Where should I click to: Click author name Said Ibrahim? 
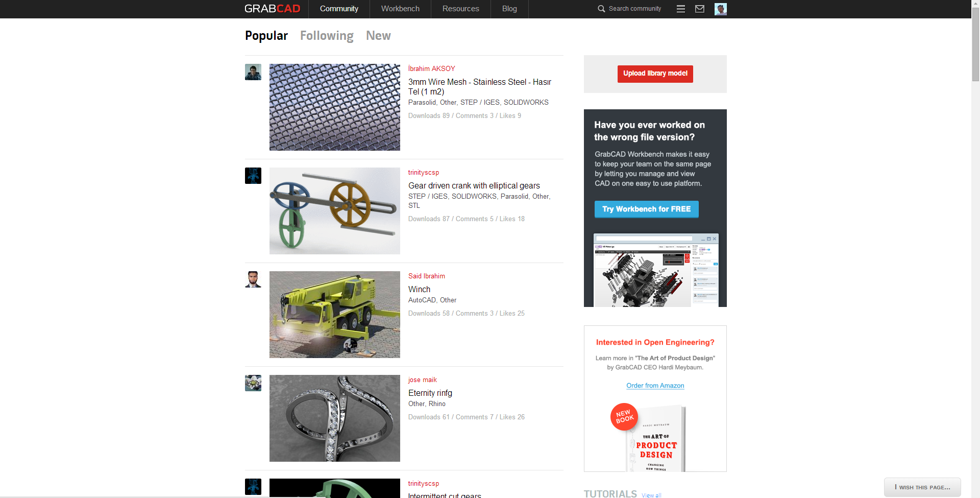click(427, 276)
